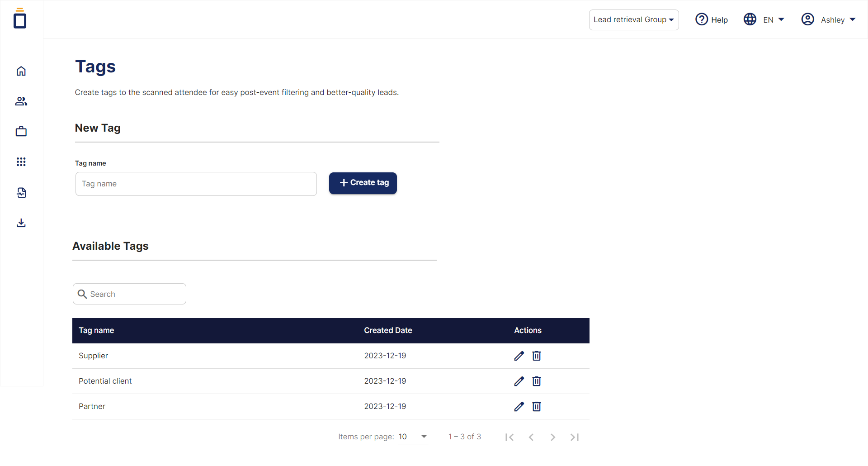Viewport: 868px width, 466px height.
Task: Delete the Potential client tag
Action: pyautogui.click(x=537, y=381)
